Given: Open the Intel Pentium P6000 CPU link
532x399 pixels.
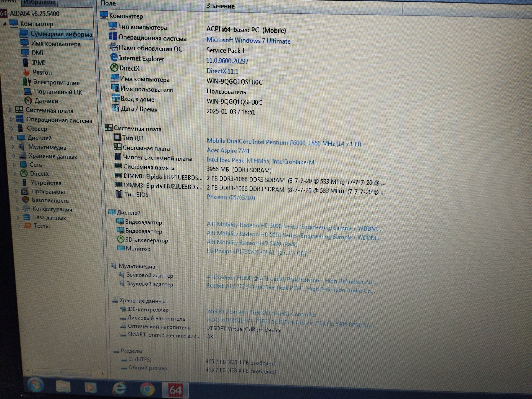Looking at the screenshot, I should pyautogui.click(x=284, y=142).
